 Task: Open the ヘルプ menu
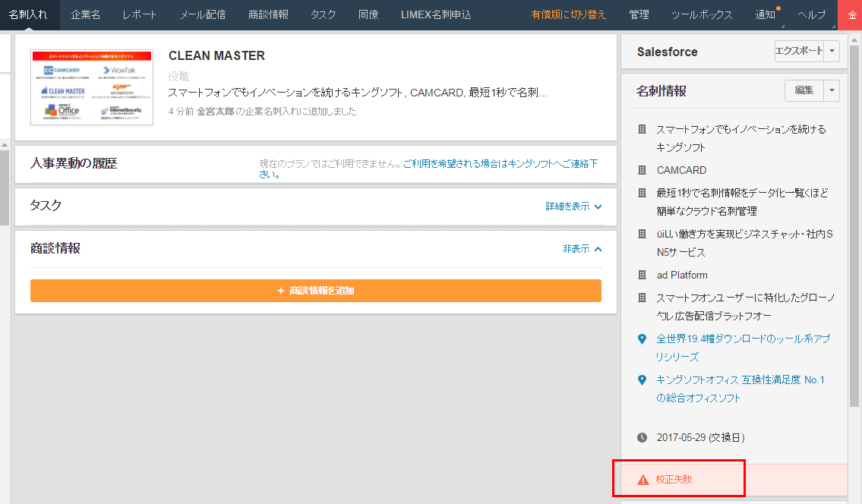point(812,15)
